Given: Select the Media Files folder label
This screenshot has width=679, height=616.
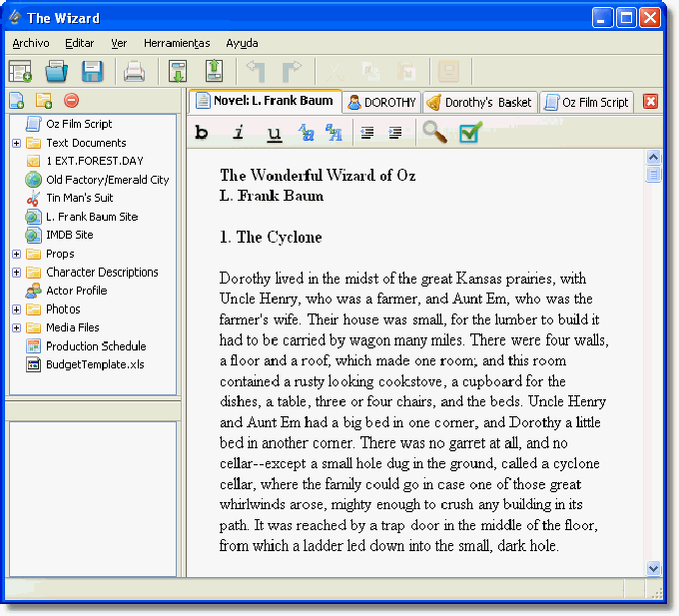Looking at the screenshot, I should pyautogui.click(x=72, y=327).
